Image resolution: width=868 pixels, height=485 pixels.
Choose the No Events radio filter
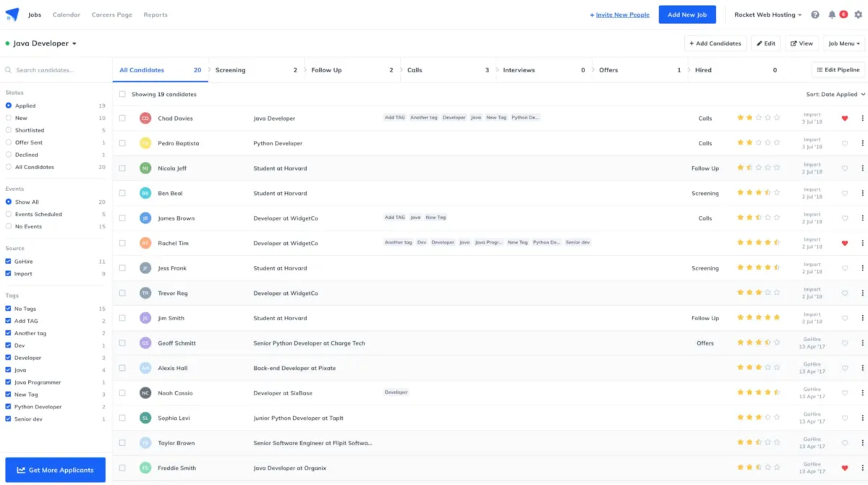(x=7, y=226)
